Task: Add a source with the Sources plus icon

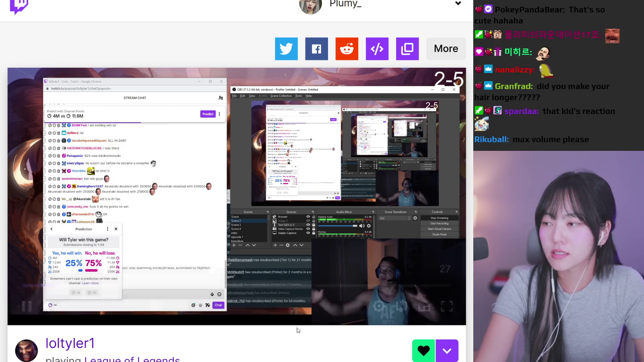Action: (x=275, y=245)
